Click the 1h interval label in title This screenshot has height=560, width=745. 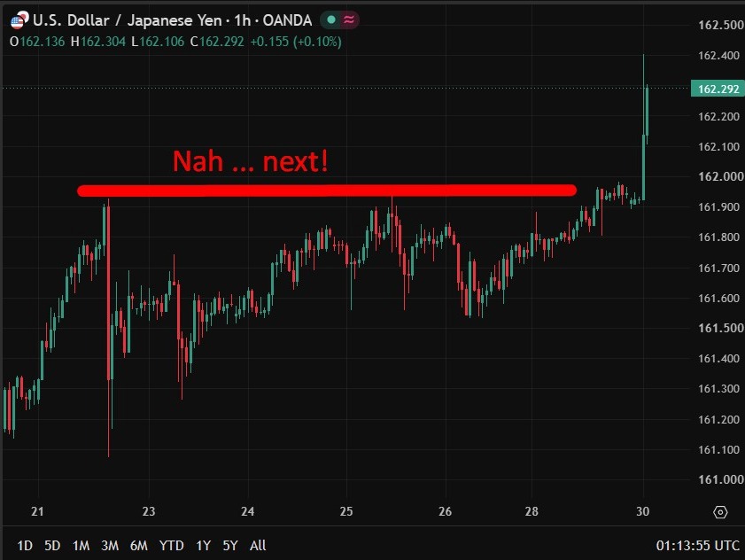pyautogui.click(x=243, y=20)
